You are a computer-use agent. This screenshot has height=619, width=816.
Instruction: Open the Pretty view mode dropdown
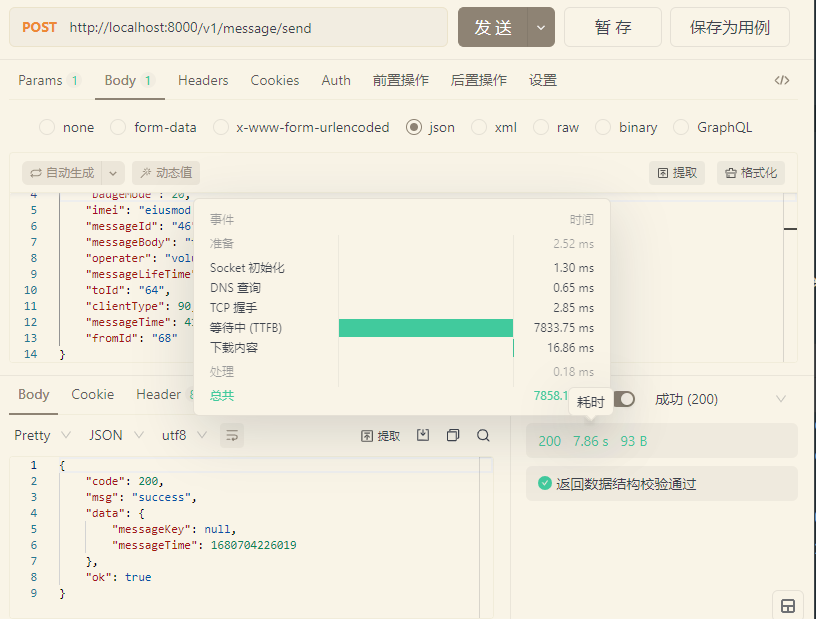pos(42,435)
